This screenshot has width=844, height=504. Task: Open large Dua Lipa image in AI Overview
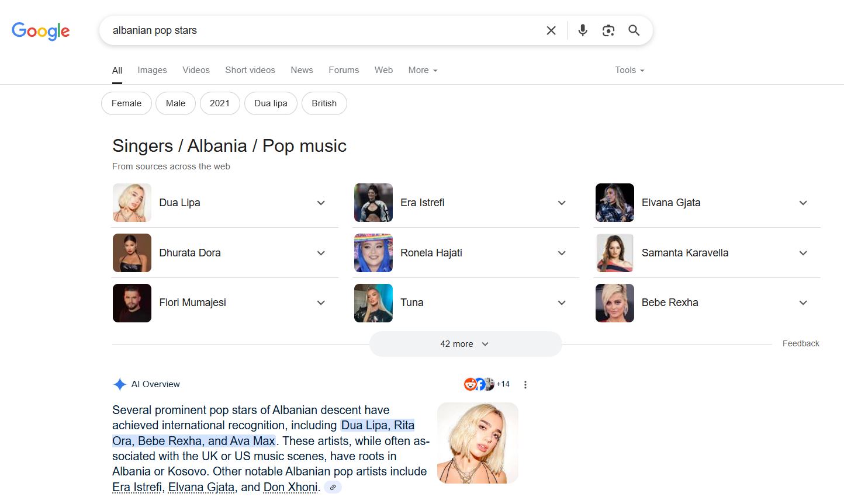point(478,443)
